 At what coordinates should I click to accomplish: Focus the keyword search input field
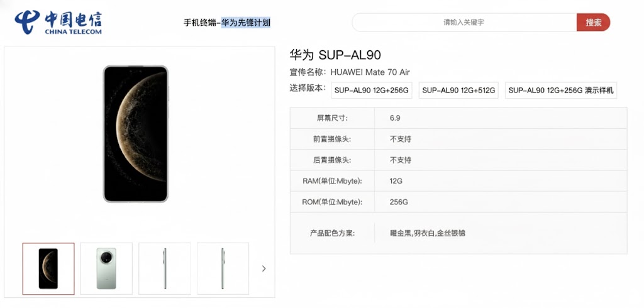coord(464,23)
